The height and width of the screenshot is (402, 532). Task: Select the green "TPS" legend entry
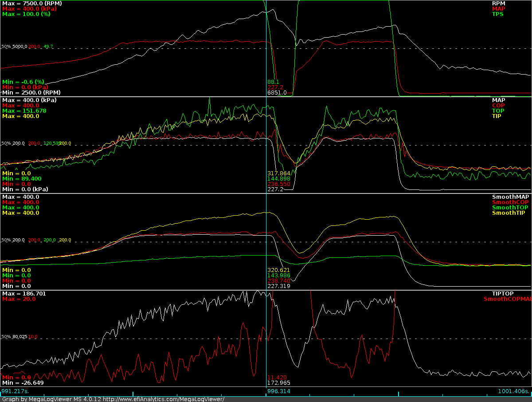click(498, 14)
